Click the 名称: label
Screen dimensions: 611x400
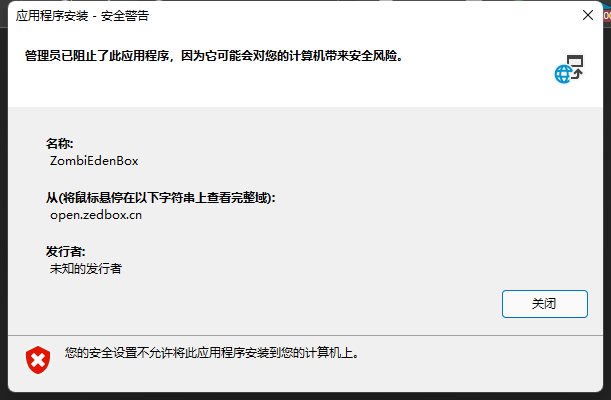coord(60,143)
